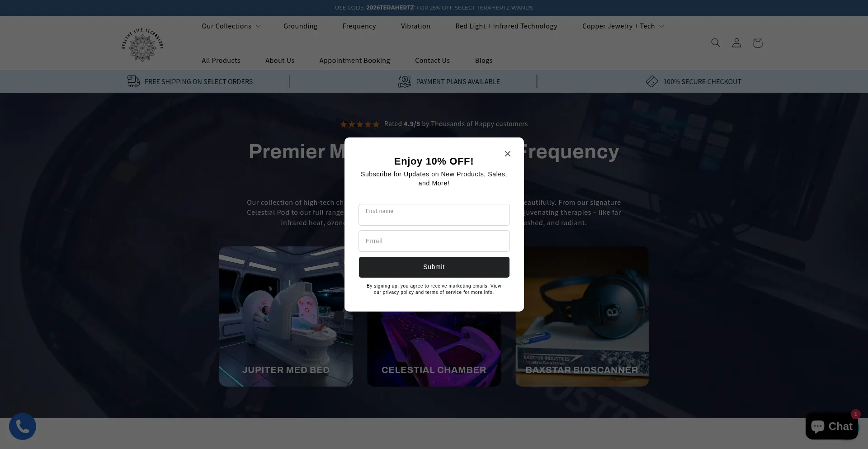This screenshot has height=449, width=868.
Task: Open the Grounding menu item
Action: pyautogui.click(x=301, y=26)
